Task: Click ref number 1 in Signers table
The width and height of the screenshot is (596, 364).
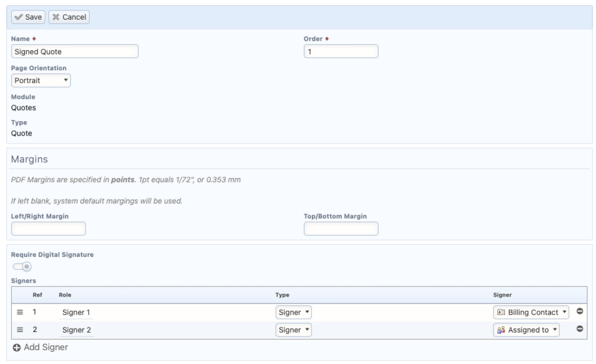Action: 34,312
